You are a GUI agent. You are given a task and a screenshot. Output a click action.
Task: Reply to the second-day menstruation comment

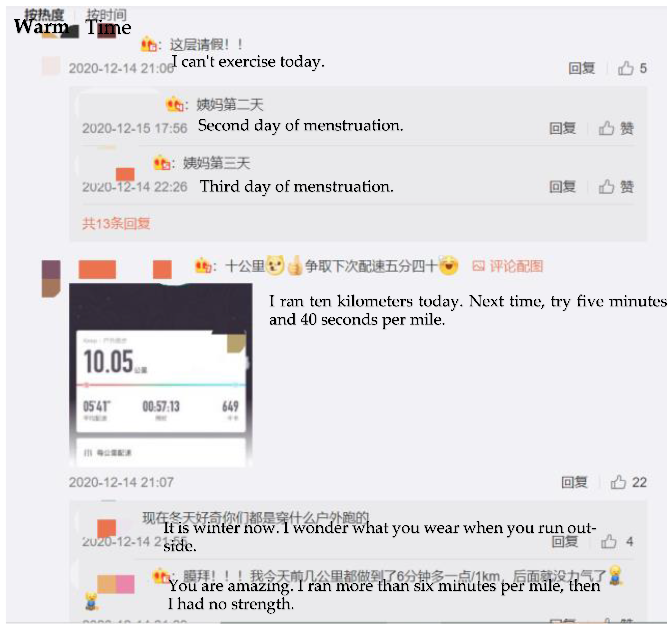point(563,128)
